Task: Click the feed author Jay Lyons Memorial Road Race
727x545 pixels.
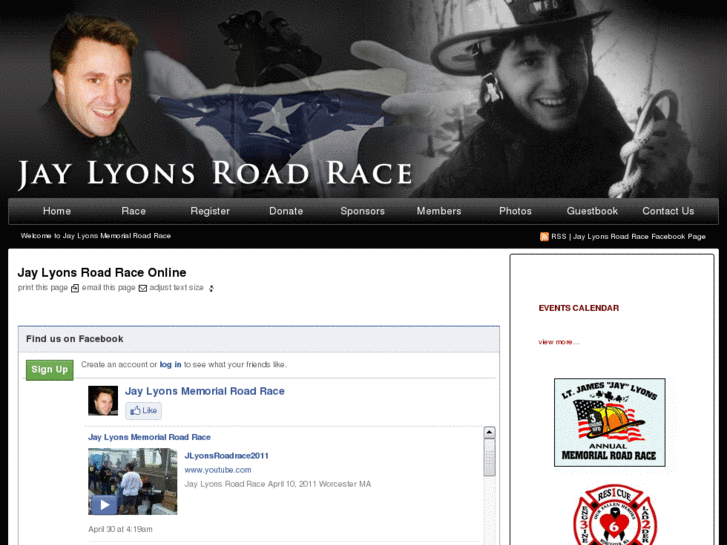Action: coord(149,437)
